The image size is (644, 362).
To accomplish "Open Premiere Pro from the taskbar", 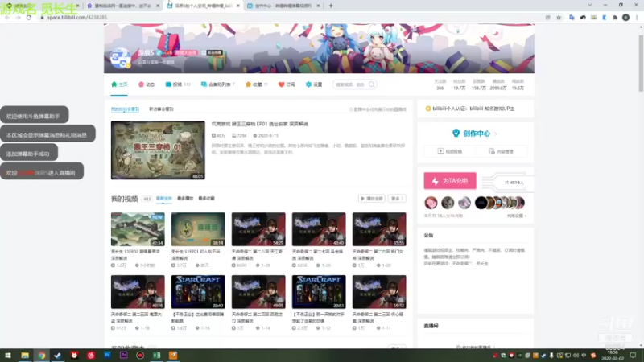I will coord(124,356).
